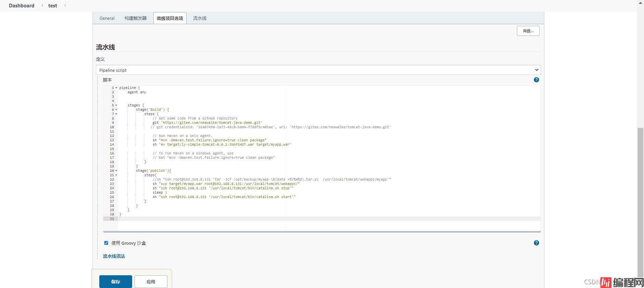
Task: Click the 'agent any' code line
Action: point(137,92)
